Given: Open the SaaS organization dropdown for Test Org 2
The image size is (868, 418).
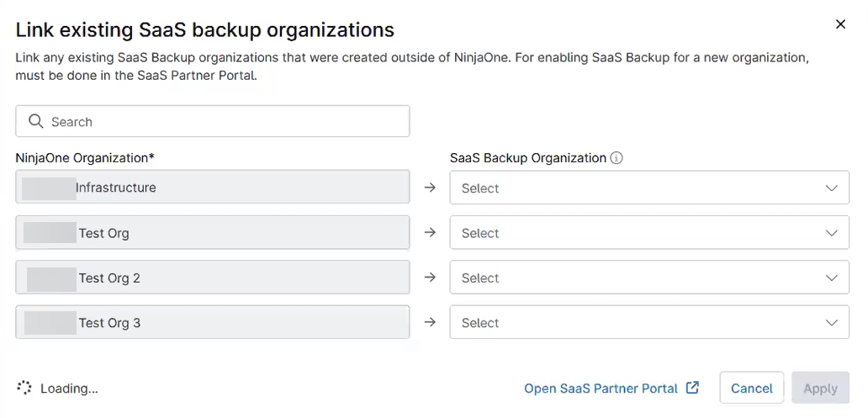Looking at the screenshot, I should 649,278.
